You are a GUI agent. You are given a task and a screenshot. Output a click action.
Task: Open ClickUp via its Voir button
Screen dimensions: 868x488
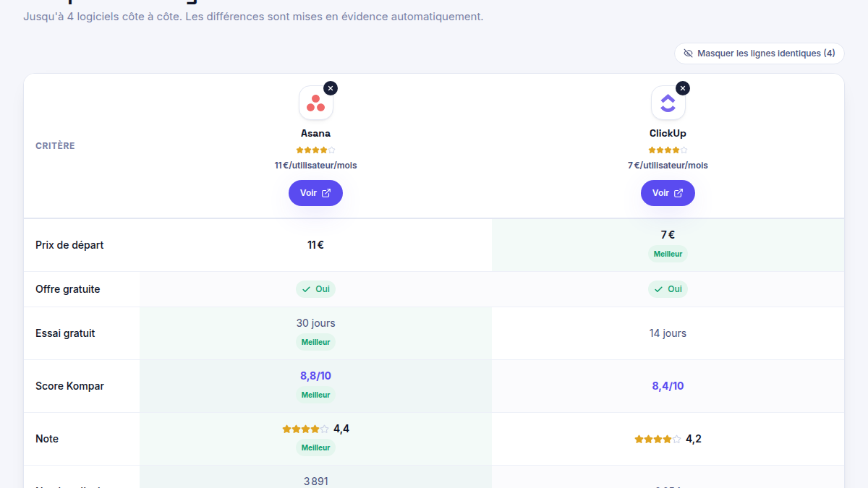click(668, 193)
